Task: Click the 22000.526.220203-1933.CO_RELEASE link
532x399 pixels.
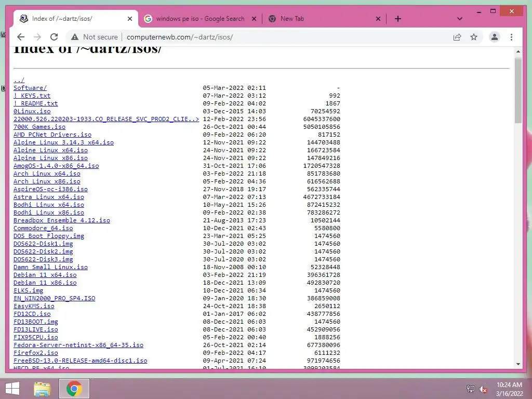Action: [x=106, y=119]
